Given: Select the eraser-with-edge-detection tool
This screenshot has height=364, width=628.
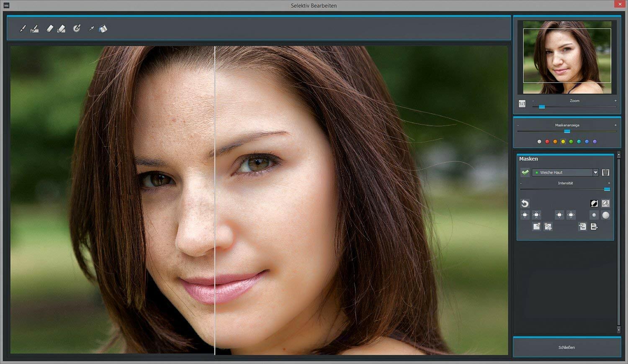Looking at the screenshot, I should [62, 28].
